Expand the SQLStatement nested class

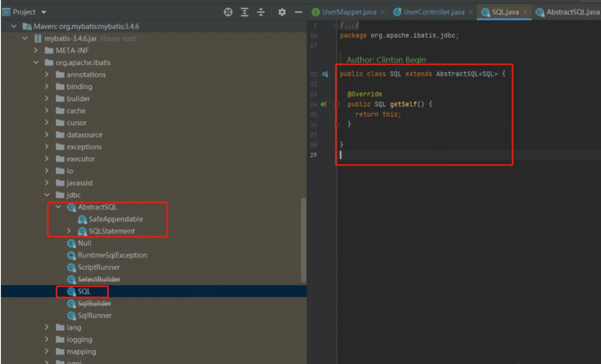click(69, 231)
